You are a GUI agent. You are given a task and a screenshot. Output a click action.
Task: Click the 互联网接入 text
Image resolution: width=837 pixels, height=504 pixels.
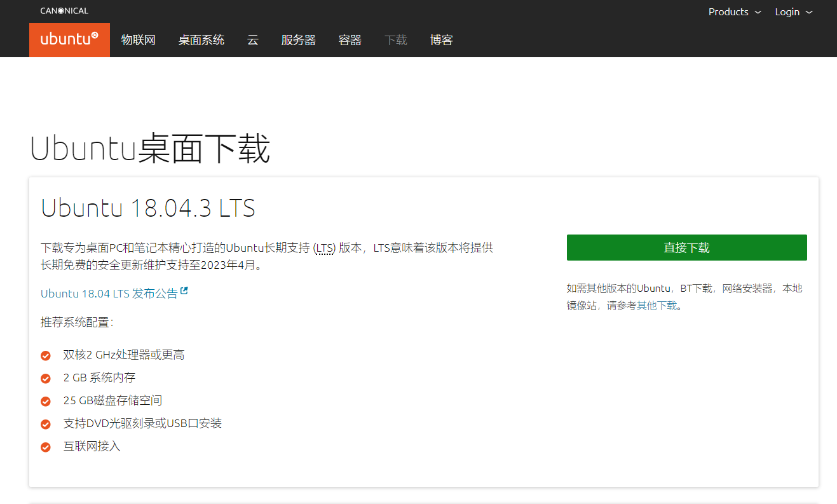(92, 446)
